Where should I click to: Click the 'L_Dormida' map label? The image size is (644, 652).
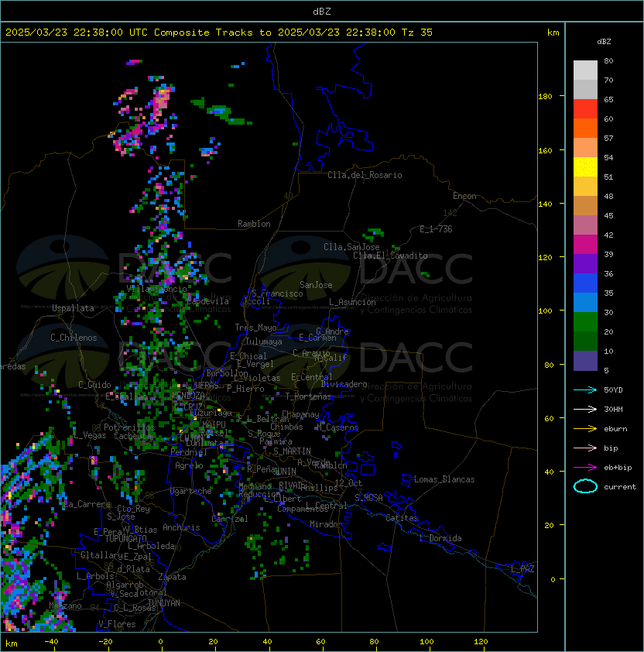440,538
